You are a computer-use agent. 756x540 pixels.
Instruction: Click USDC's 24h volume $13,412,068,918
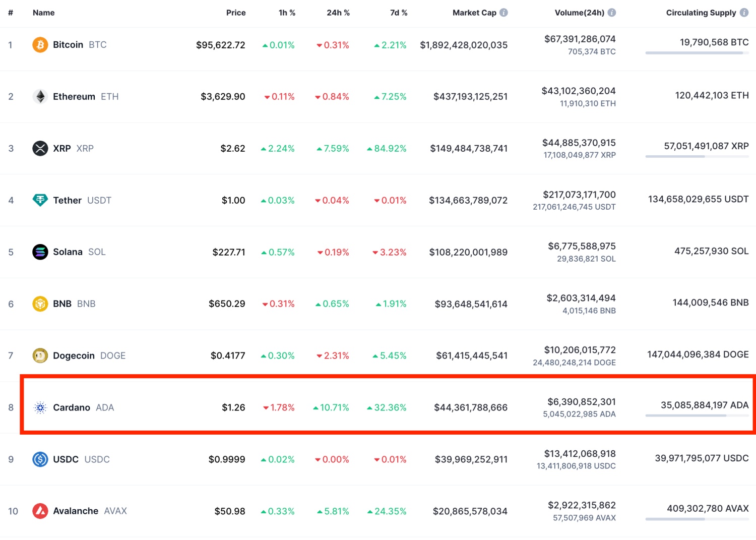(580, 454)
